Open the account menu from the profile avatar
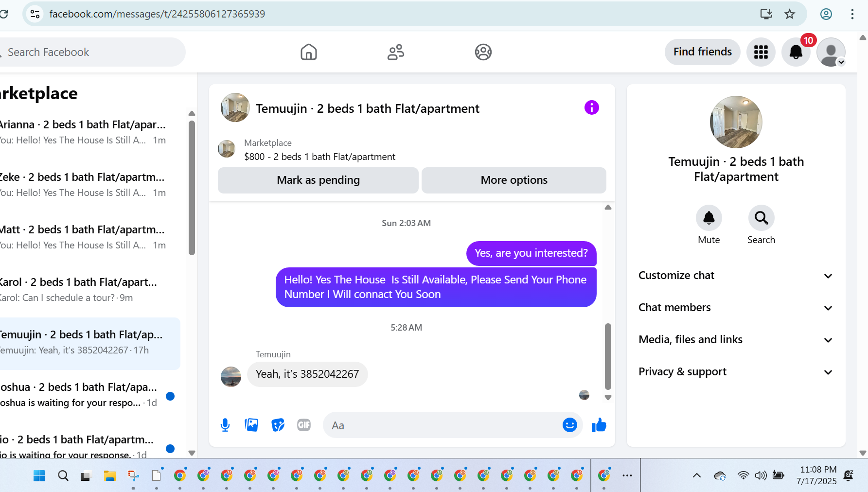The height and width of the screenshot is (492, 868). [x=831, y=52]
